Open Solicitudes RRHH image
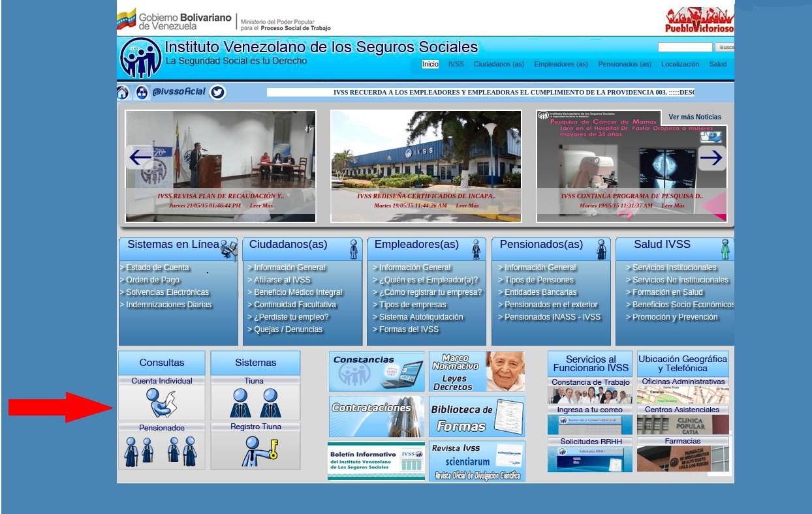This screenshot has height=514, width=812. [x=590, y=459]
